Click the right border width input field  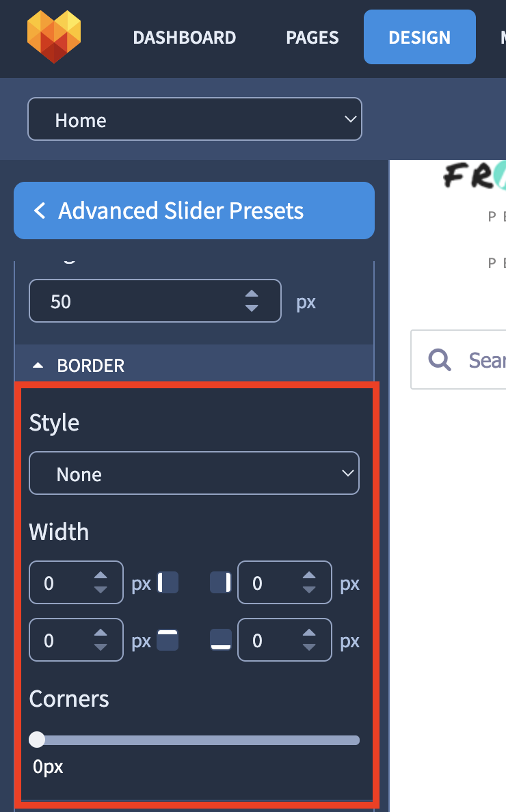284,582
